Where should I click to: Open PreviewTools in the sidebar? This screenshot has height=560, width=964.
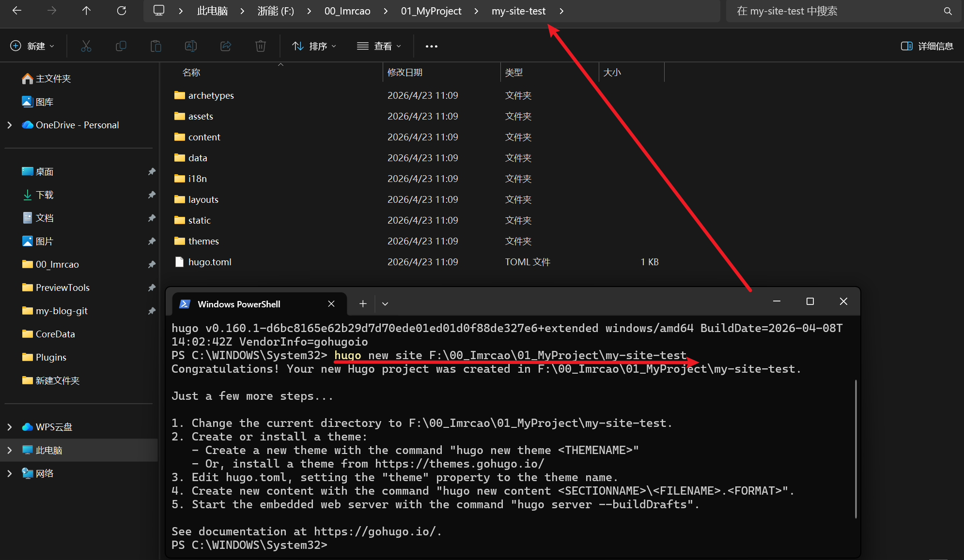(x=62, y=288)
